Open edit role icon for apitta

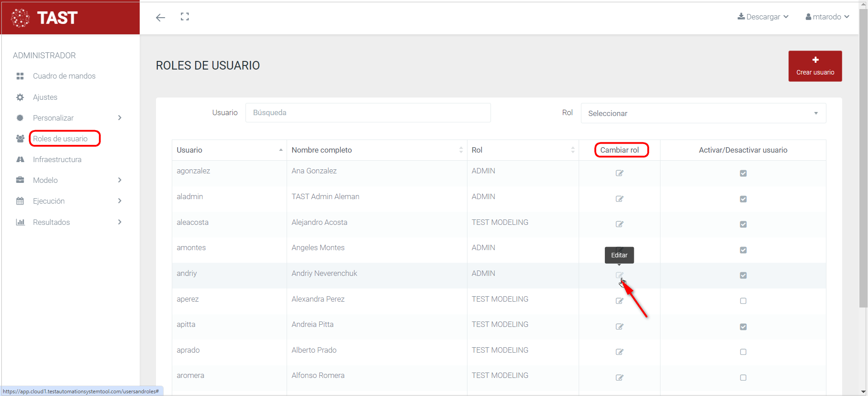click(619, 326)
